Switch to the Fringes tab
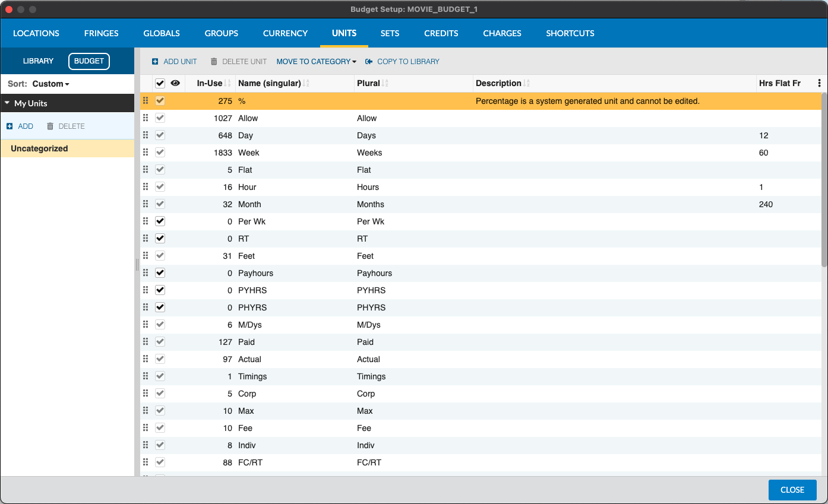 101,33
